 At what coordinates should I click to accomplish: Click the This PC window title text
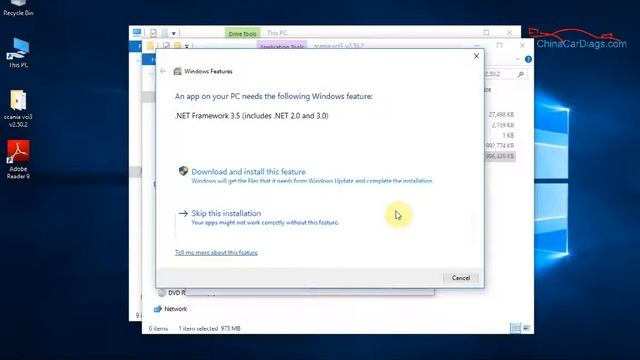click(x=277, y=33)
